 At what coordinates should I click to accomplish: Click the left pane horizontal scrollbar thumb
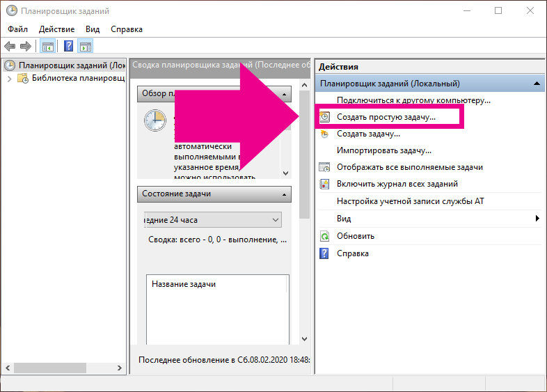[x=49, y=368]
